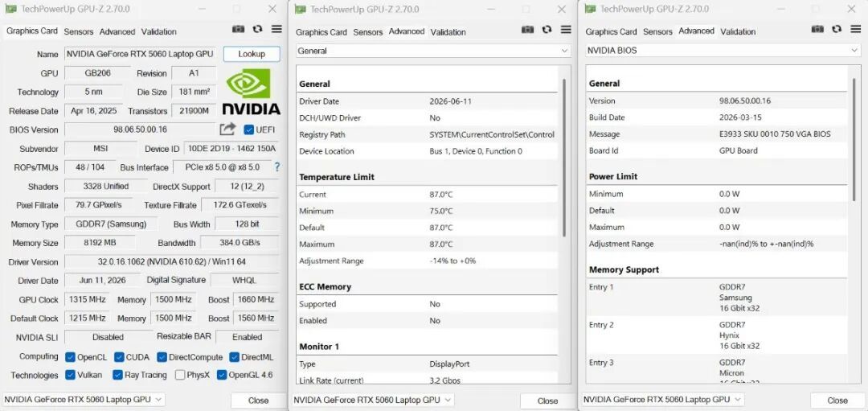
Task: Switch to Sensors tab in left window
Action: (79, 31)
